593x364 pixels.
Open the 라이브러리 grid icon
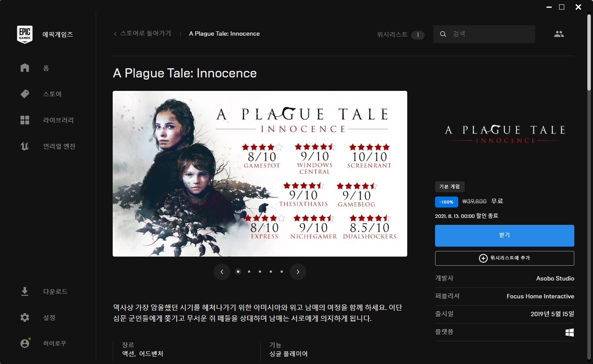25,120
